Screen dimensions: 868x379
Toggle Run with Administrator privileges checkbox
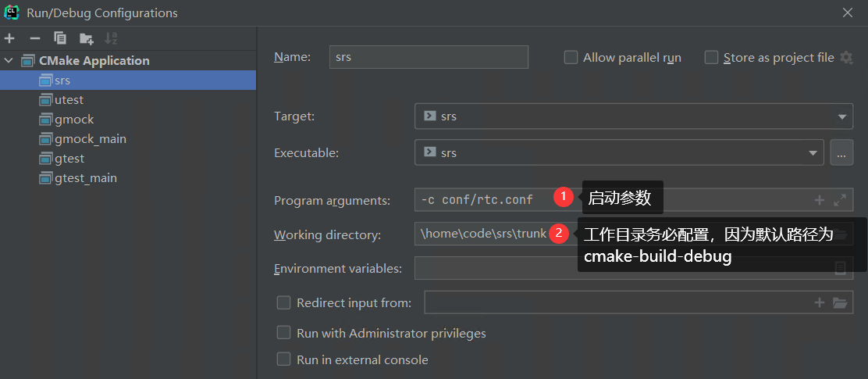(284, 333)
